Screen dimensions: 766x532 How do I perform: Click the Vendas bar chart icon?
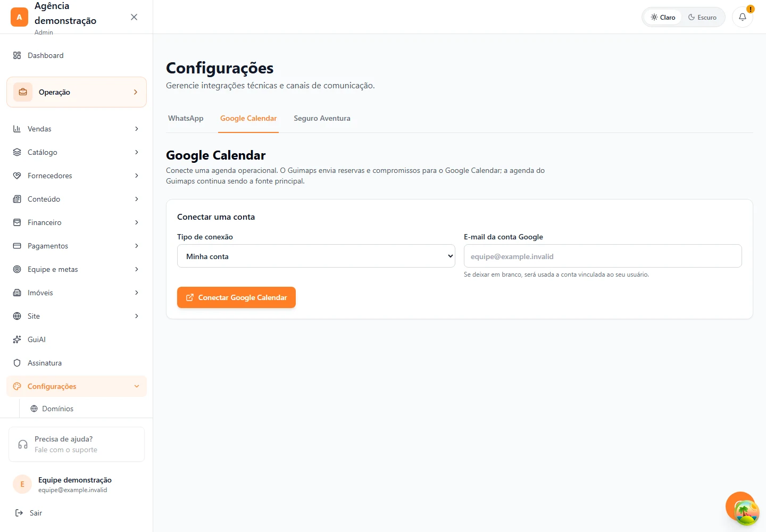[x=17, y=129]
